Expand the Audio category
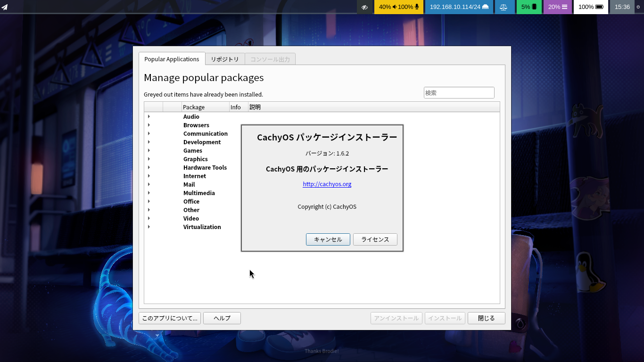 [x=149, y=116]
